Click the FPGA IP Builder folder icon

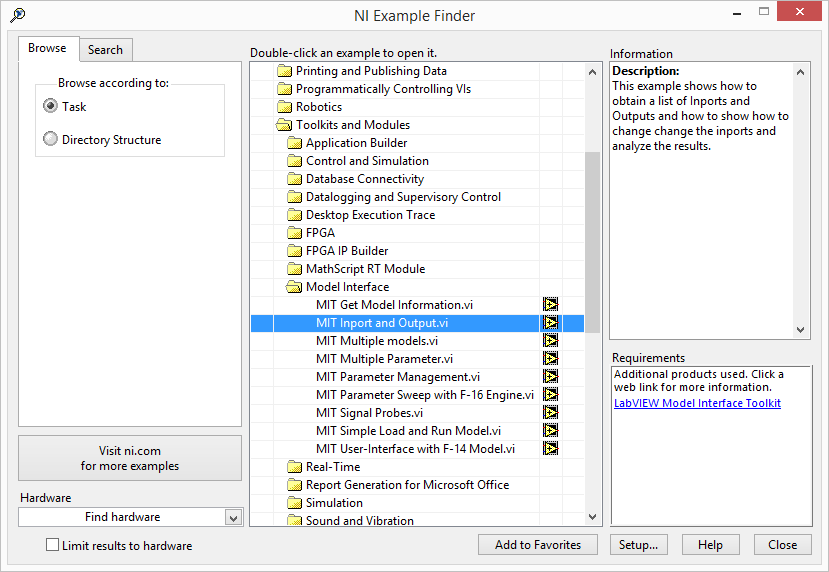point(294,251)
